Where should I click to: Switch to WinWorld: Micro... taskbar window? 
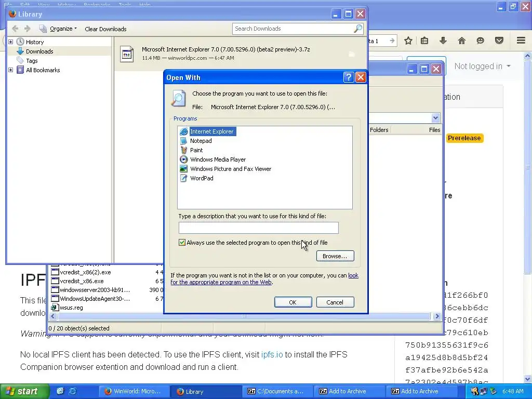[133, 391]
